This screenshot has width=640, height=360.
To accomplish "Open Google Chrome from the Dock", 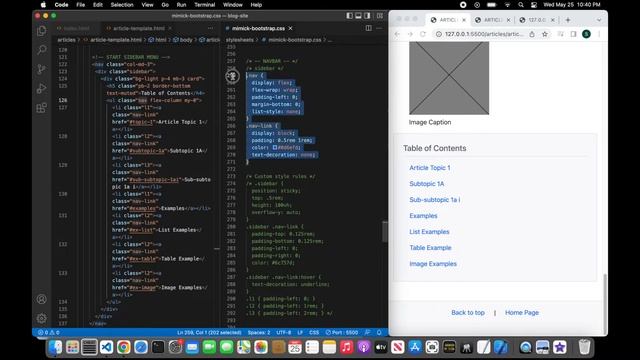I will coord(123,347).
